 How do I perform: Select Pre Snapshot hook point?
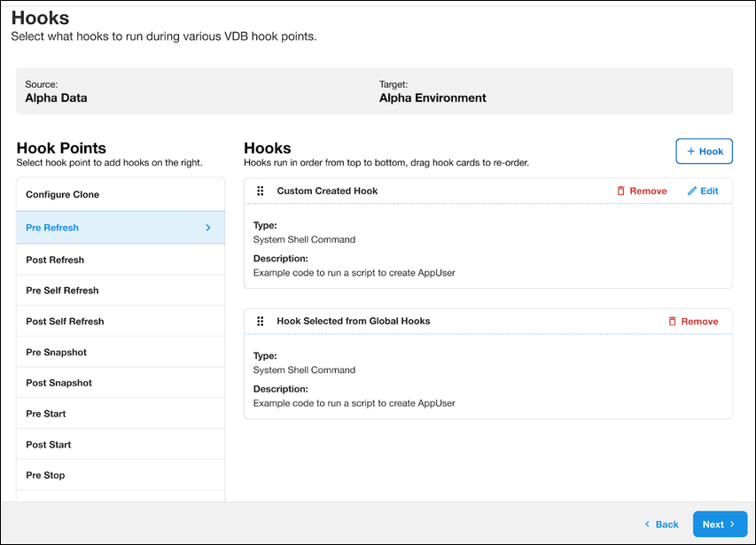(x=57, y=353)
